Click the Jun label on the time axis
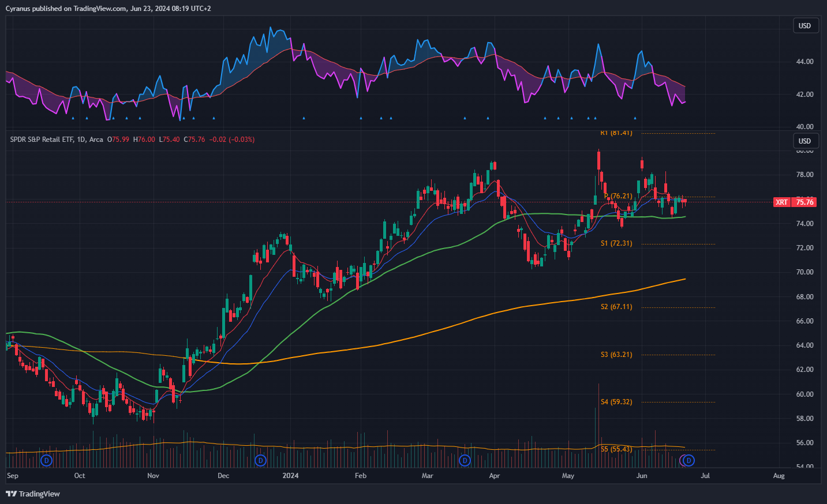 pos(642,476)
